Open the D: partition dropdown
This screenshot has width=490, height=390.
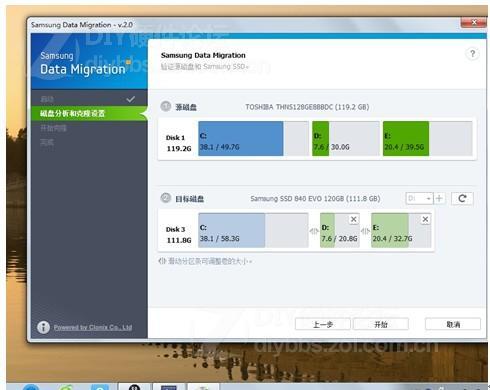pos(419,199)
